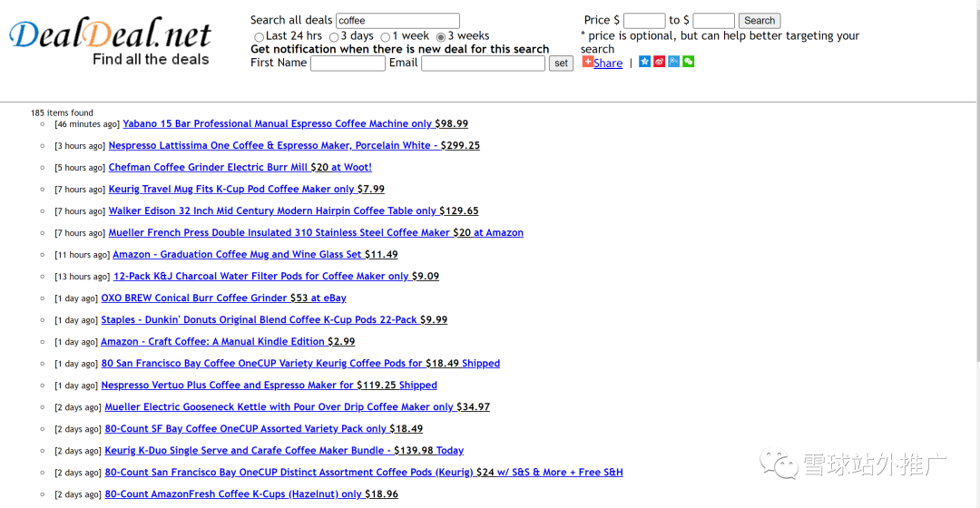Screen dimensions: 980x508
Task: Open Graduation Coffee Mug and Wine Glass deal
Action: pyautogui.click(x=255, y=254)
